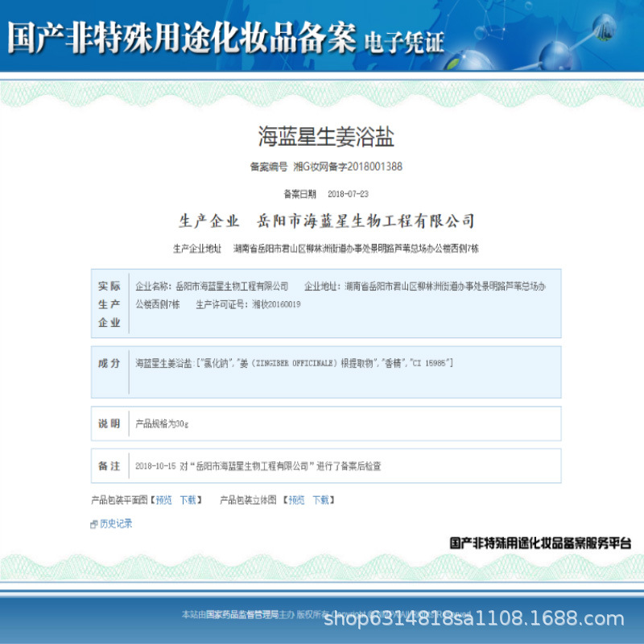Click the 生产企业地址 address line
This screenshot has height=644, width=644.
326,249
